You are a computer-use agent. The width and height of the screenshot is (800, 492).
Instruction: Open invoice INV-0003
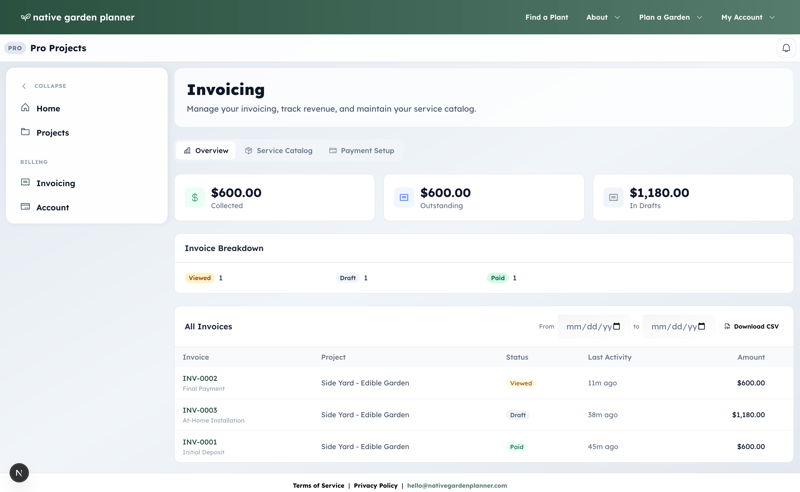(200, 410)
